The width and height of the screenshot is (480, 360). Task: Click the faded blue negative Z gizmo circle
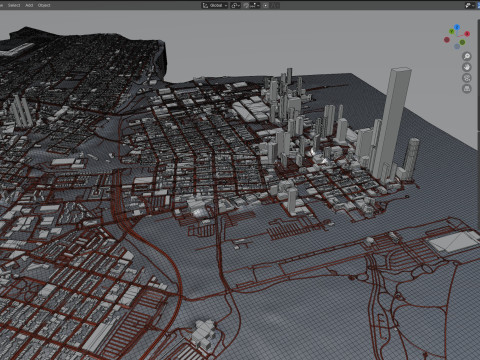(x=457, y=46)
